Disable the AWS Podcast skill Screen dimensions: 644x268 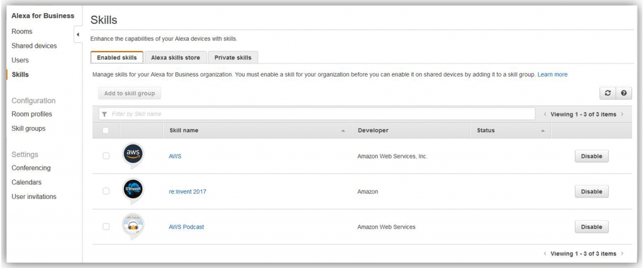[591, 226]
